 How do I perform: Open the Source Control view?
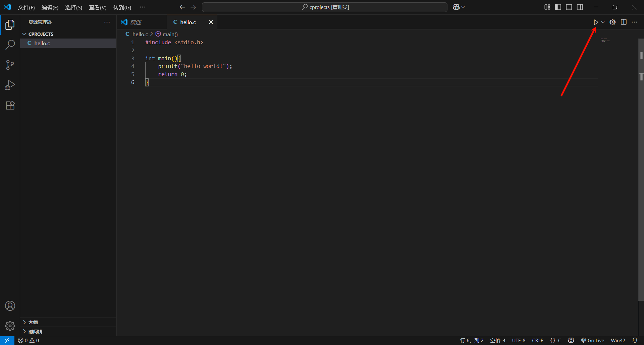(10, 65)
